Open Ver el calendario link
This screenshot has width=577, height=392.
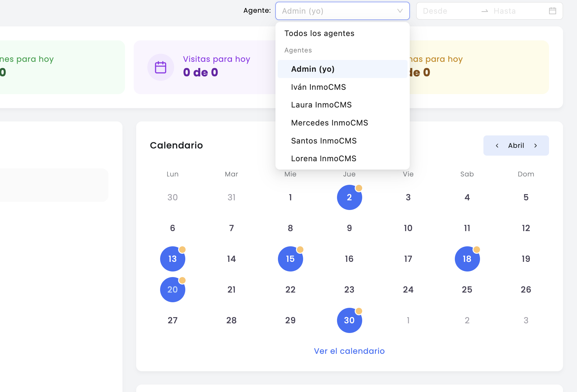[x=349, y=351]
